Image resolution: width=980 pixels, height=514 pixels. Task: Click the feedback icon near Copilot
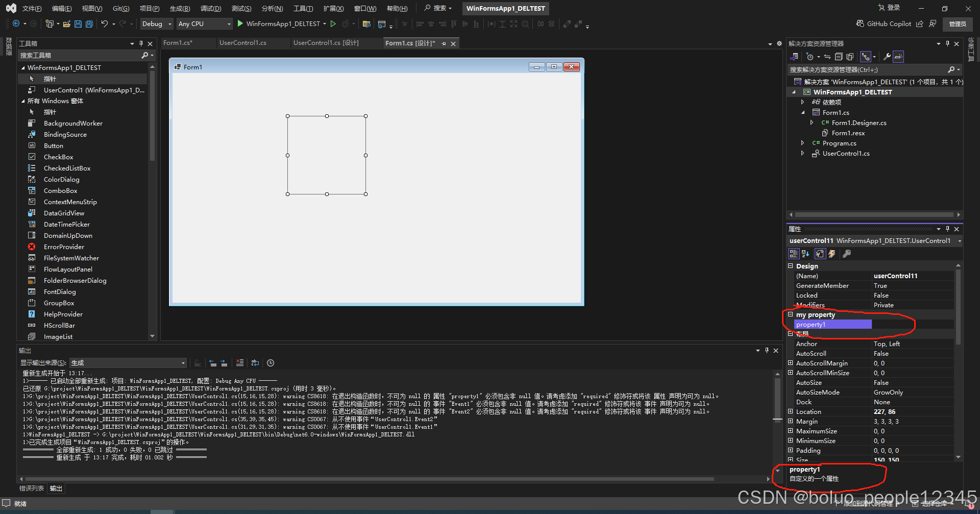[x=933, y=23]
